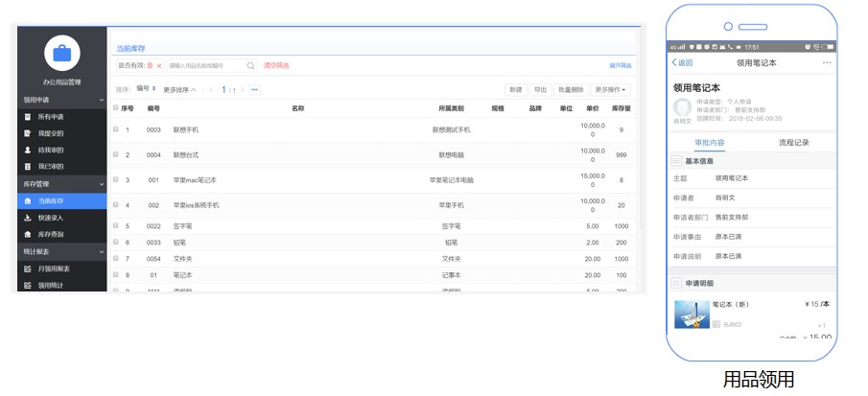The image size is (868, 396).
Task: Tap the 基本信息 section list icon
Action: click(x=676, y=161)
